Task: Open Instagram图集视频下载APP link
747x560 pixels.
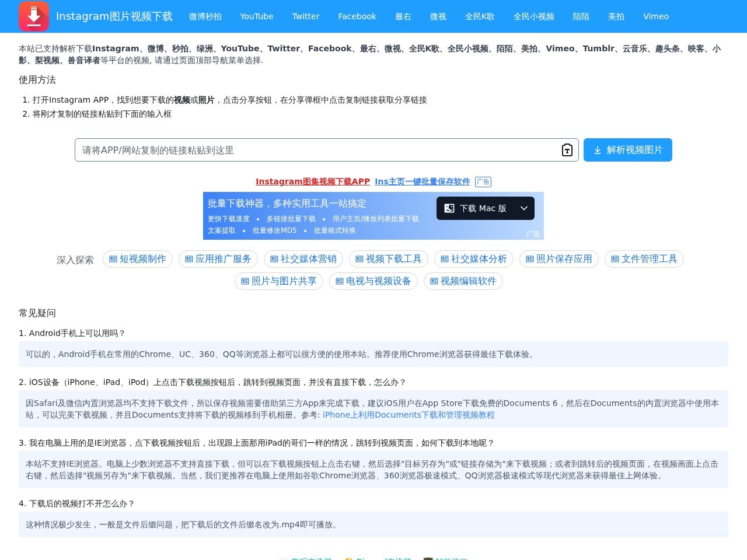Action: pyautogui.click(x=313, y=181)
